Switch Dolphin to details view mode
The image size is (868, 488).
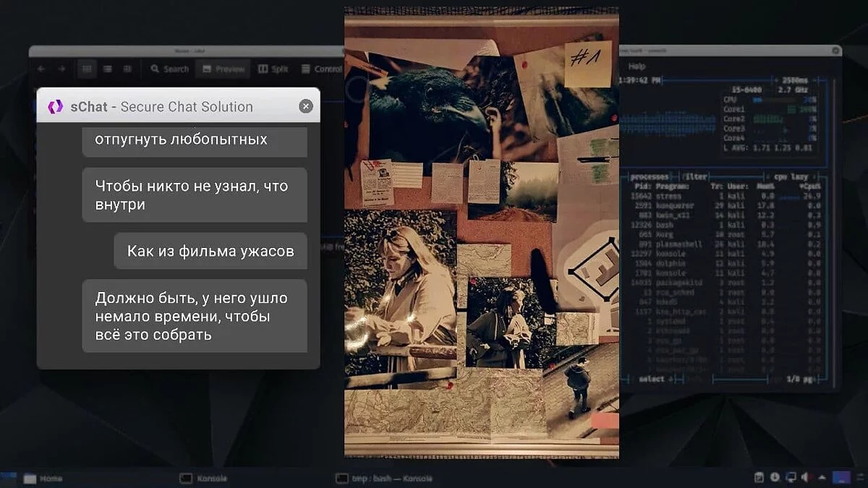[127, 69]
